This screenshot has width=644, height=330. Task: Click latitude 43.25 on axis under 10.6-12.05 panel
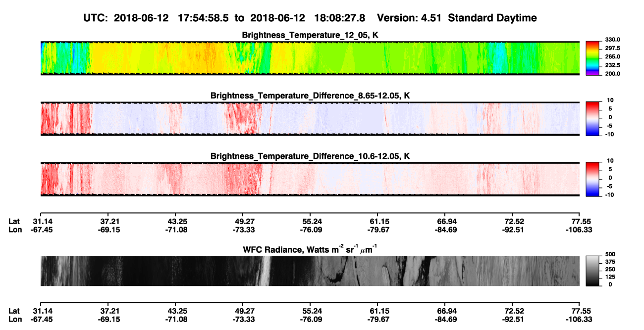[178, 222]
